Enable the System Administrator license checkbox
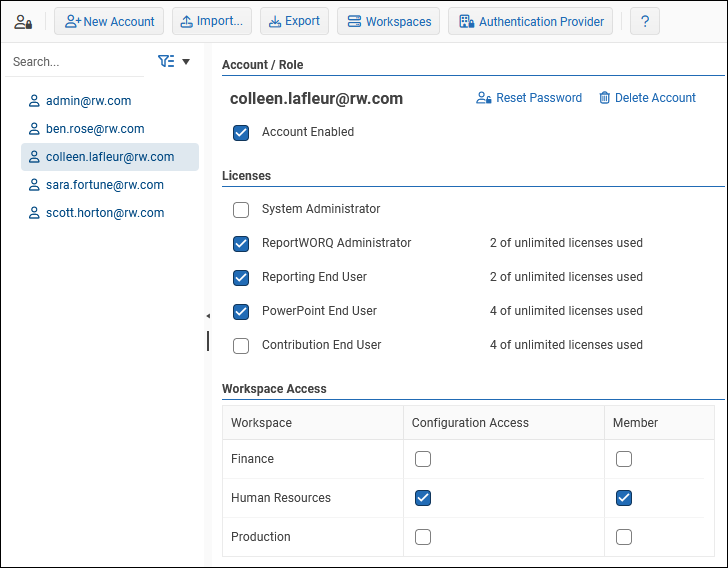 [241, 210]
